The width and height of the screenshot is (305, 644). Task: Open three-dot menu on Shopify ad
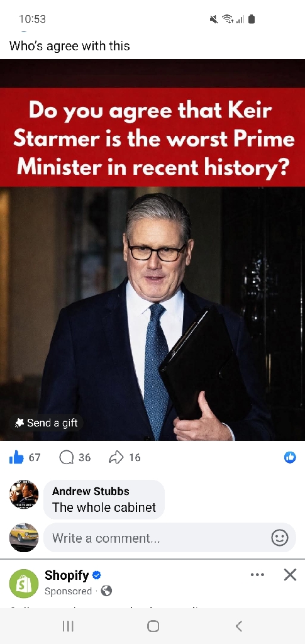(257, 575)
